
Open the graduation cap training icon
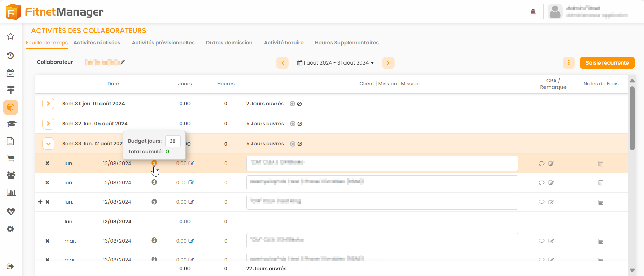pos(11,124)
